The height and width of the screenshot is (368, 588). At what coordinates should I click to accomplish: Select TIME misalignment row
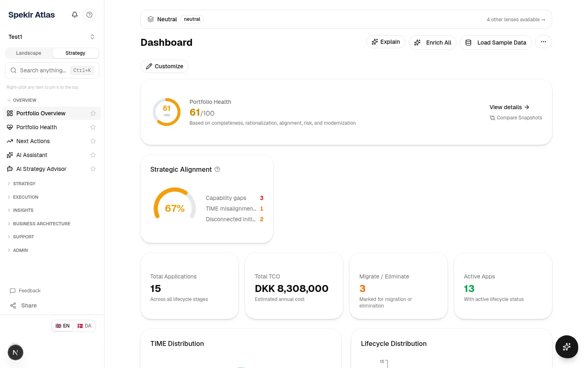(235, 209)
